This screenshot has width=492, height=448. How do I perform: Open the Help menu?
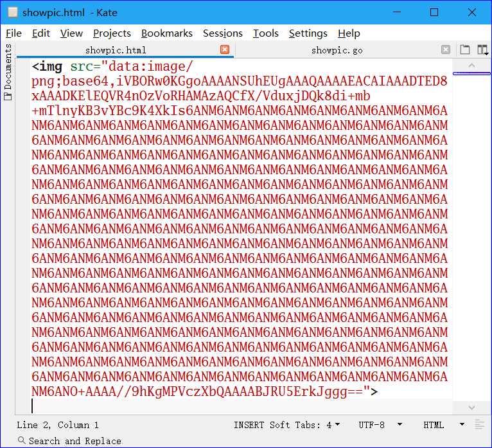349,33
